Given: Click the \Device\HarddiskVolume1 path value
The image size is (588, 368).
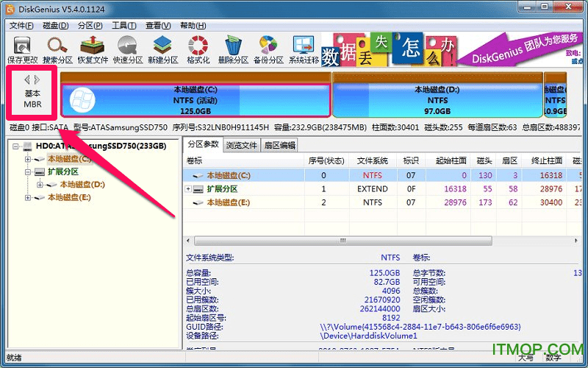Looking at the screenshot, I should 368,336.
